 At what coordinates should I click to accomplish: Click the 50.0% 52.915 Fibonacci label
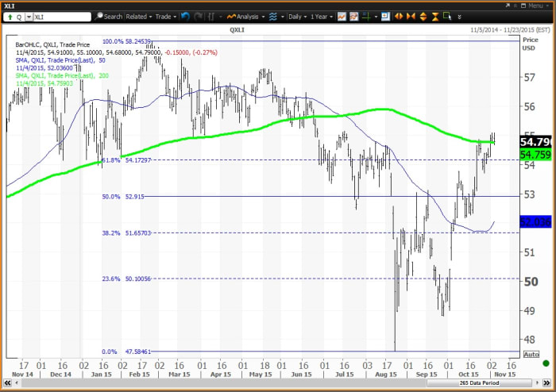[123, 197]
